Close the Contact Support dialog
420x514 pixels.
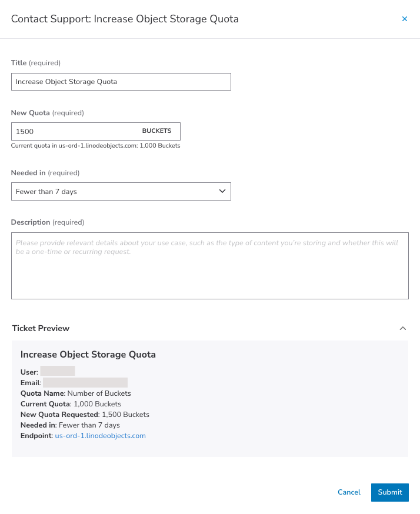[x=405, y=19]
